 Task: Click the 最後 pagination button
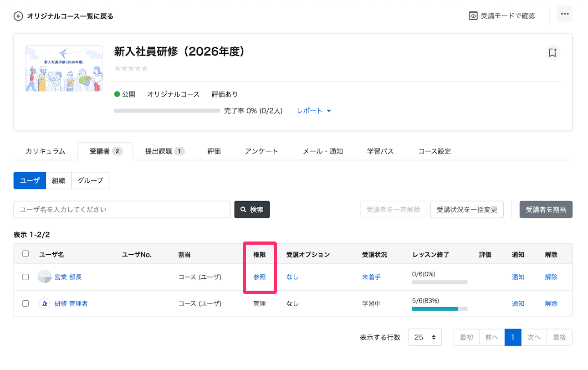pyautogui.click(x=559, y=337)
